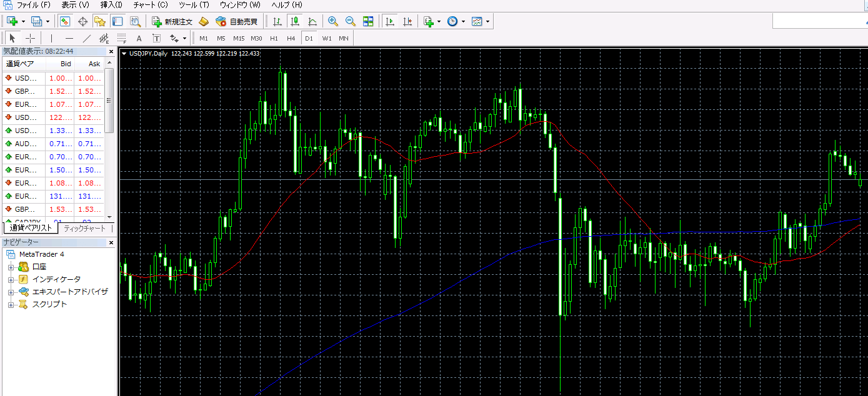
Task: Expand the スクリプト tree node
Action: tap(11, 304)
